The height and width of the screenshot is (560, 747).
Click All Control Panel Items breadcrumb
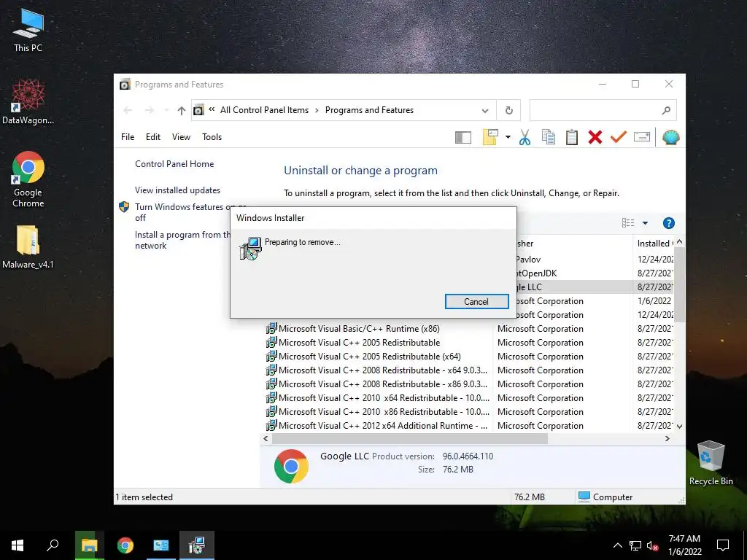264,110
